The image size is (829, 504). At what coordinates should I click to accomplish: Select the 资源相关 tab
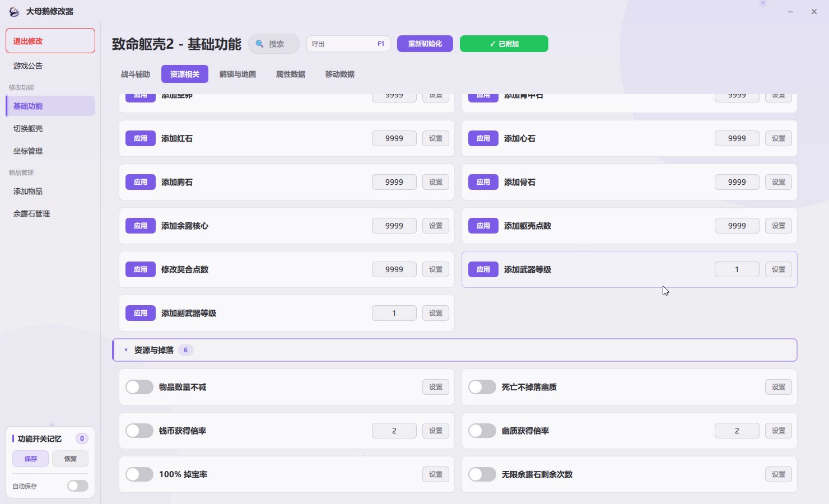185,74
